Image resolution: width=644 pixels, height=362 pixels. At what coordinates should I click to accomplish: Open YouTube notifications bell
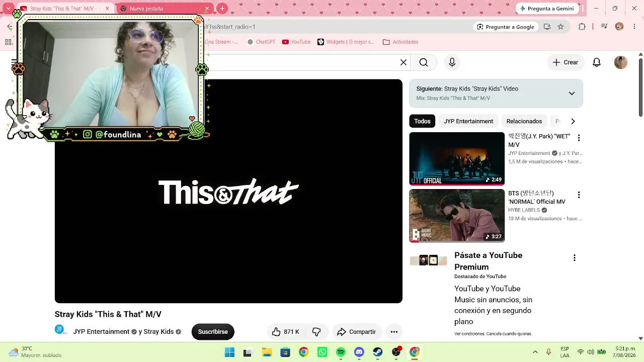click(x=597, y=62)
